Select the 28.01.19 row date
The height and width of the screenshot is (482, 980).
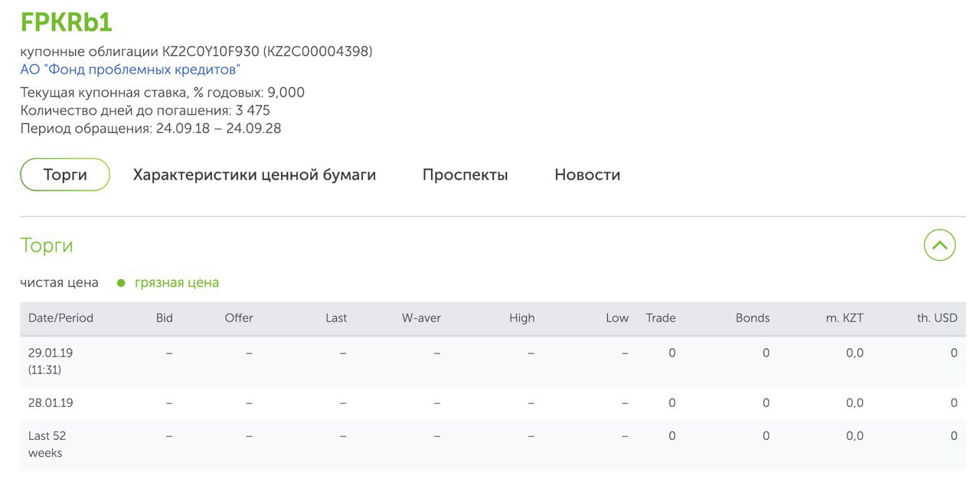pos(51,402)
